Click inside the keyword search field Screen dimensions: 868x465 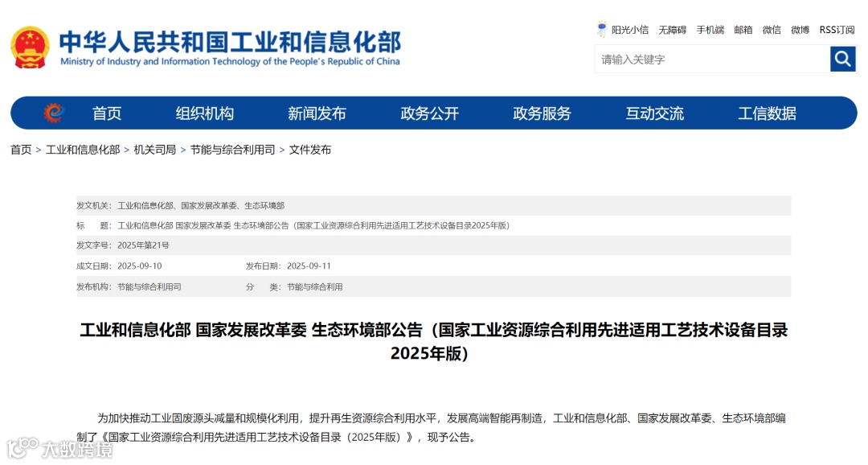coord(707,59)
